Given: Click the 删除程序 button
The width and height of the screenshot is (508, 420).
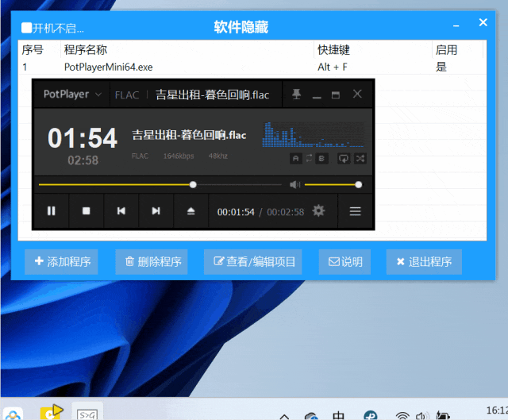Looking at the screenshot, I should pos(152,262).
